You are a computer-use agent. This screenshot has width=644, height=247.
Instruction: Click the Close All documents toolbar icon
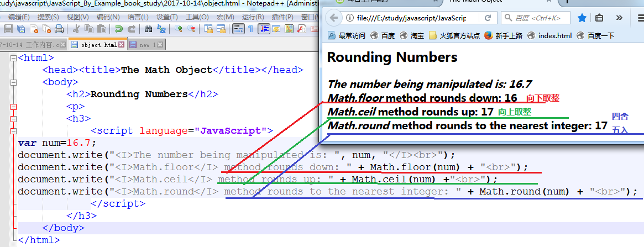tap(46, 29)
